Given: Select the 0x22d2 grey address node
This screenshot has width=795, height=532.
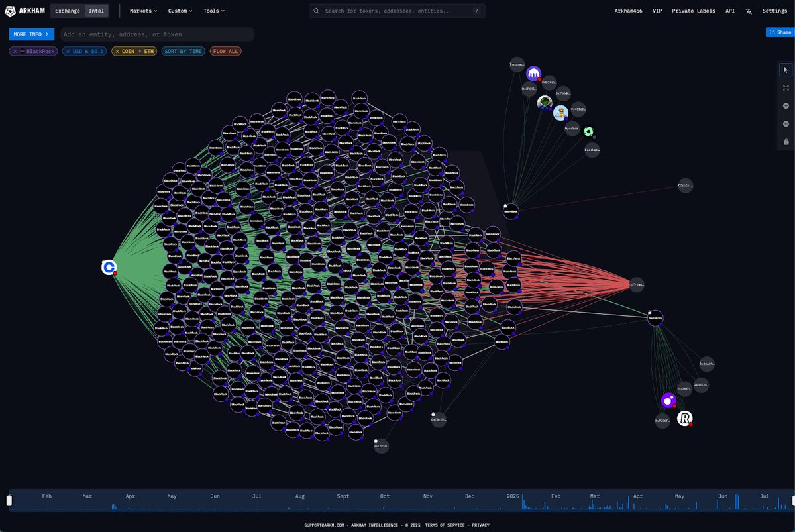Looking at the screenshot, I should [707, 364].
